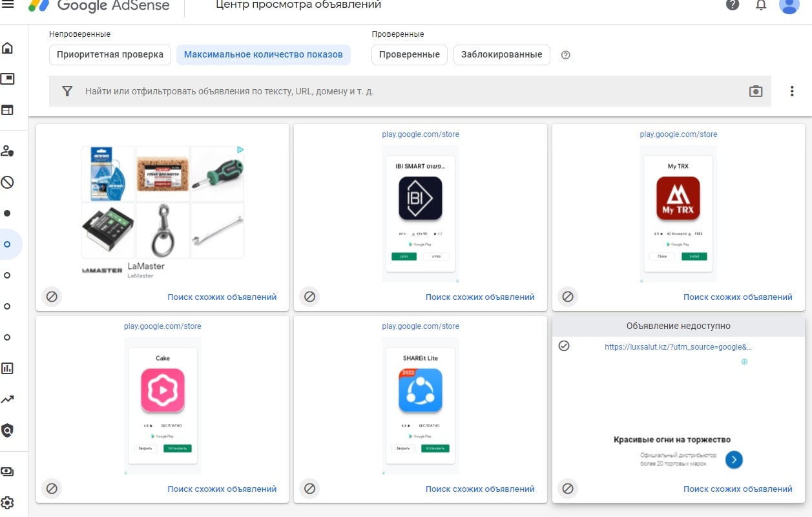Click Install button in My TRX ad

point(694,257)
